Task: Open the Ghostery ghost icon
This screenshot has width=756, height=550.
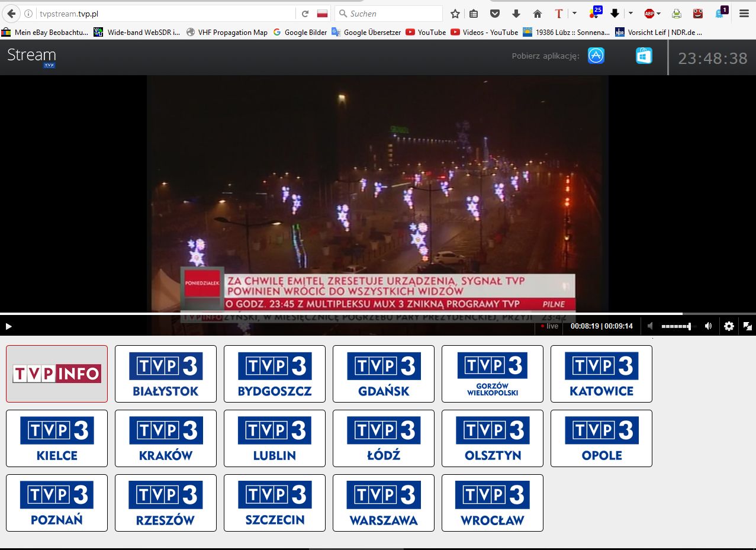Action: pos(720,13)
